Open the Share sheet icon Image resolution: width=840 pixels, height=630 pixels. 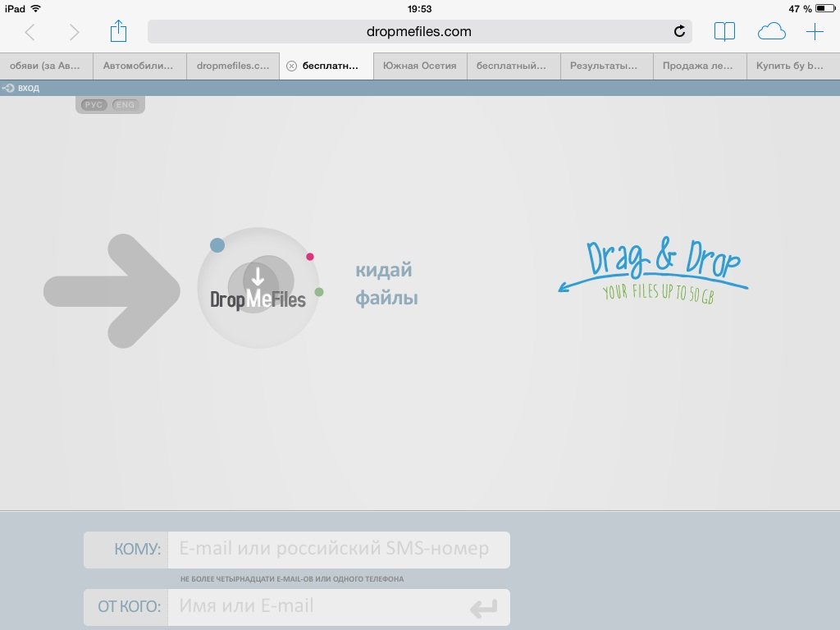click(x=119, y=32)
